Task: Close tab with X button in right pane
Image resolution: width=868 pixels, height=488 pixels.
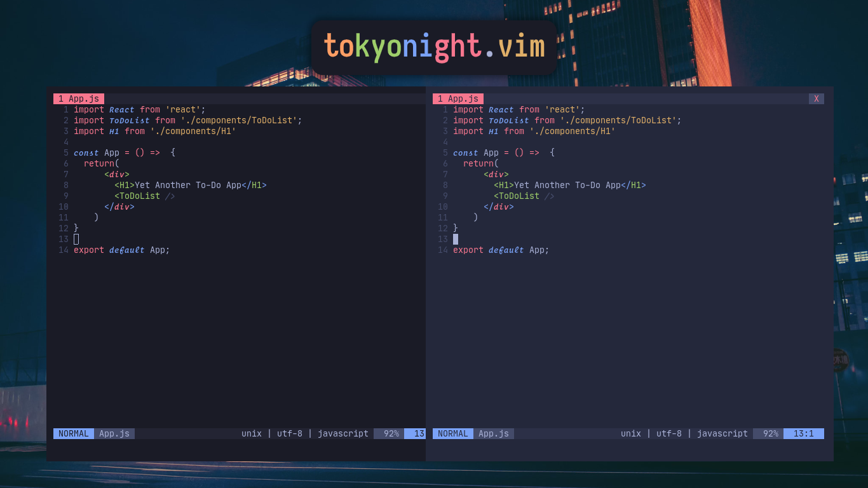Action: pyautogui.click(x=817, y=98)
